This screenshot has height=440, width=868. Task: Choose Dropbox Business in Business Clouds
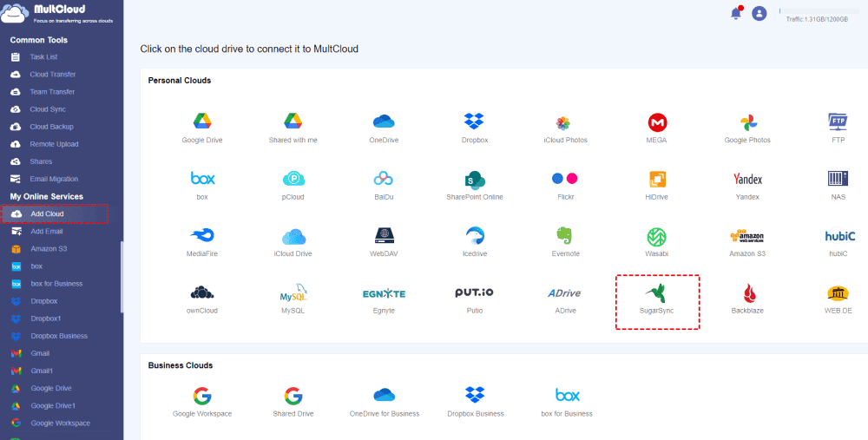point(476,402)
